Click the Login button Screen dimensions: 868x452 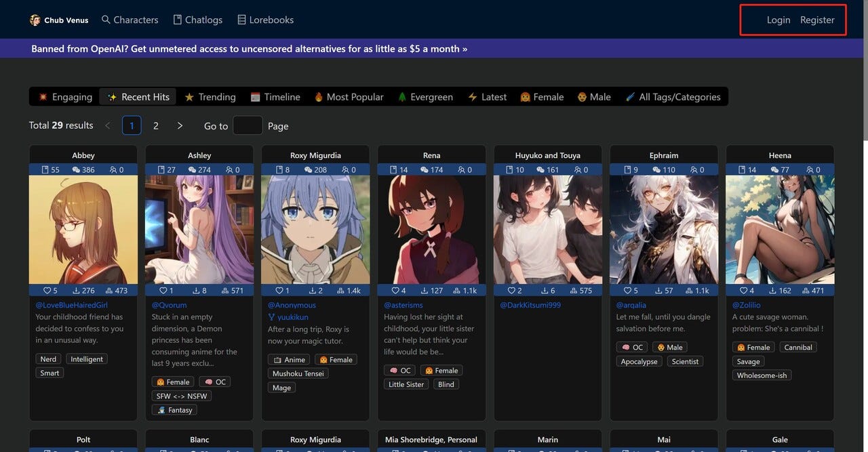[778, 20]
